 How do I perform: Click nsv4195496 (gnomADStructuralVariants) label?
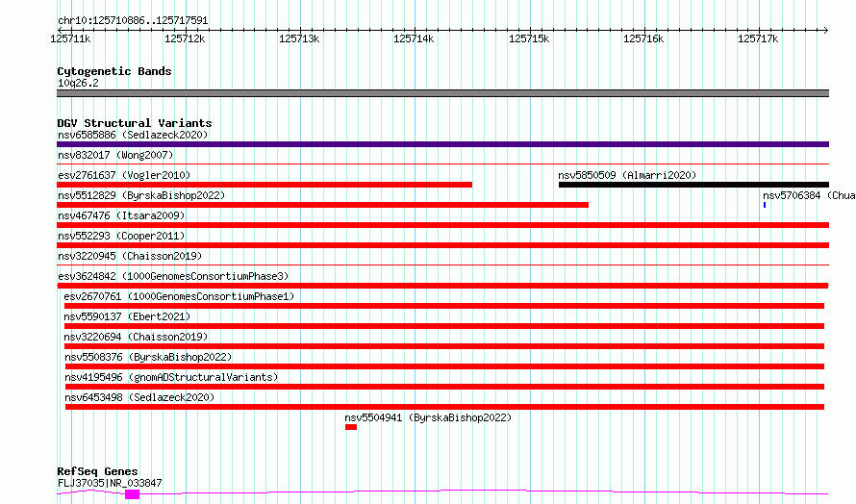(171, 377)
